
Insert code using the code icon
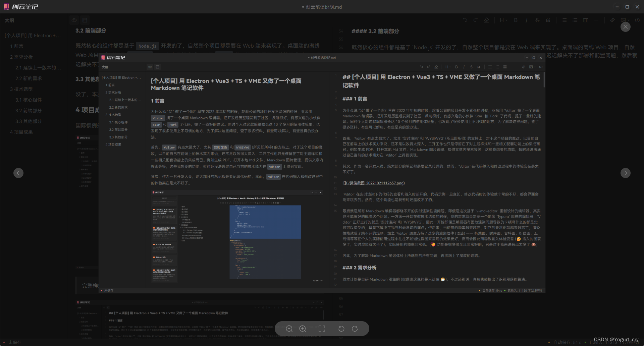638,20
